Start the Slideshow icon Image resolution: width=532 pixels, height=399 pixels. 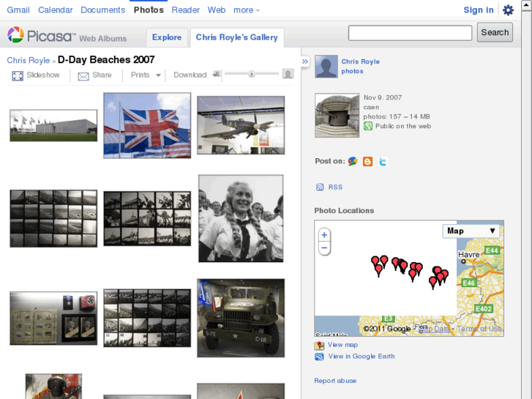pyautogui.click(x=18, y=75)
